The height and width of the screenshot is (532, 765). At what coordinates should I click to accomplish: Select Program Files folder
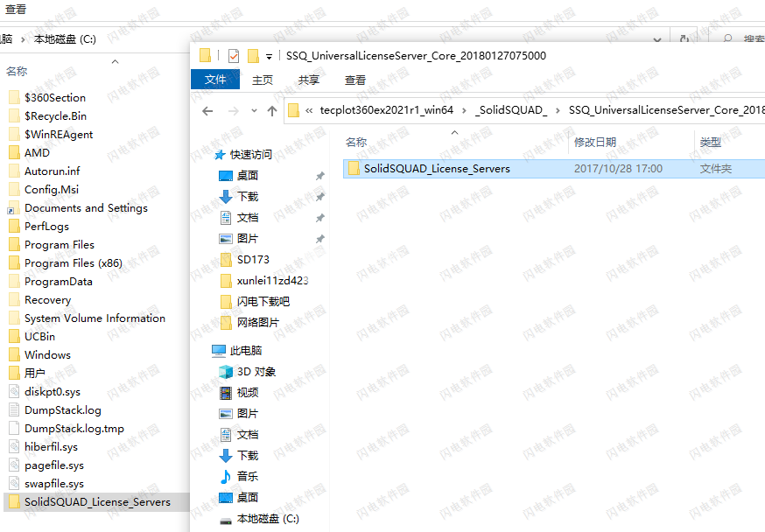[x=52, y=245]
